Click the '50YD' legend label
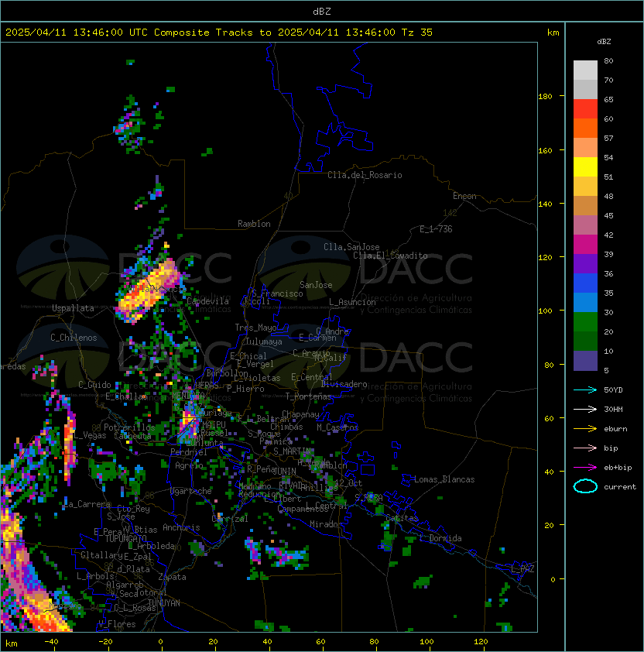 613,389
